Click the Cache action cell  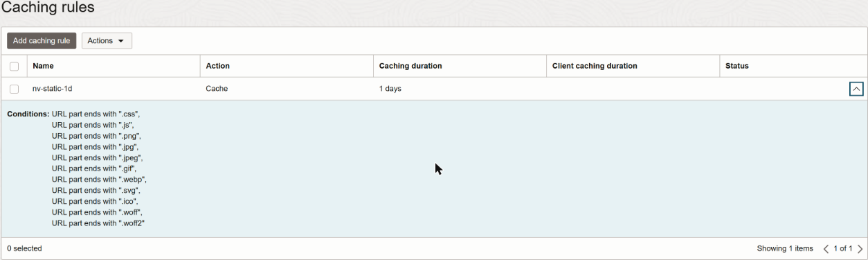[x=217, y=89]
